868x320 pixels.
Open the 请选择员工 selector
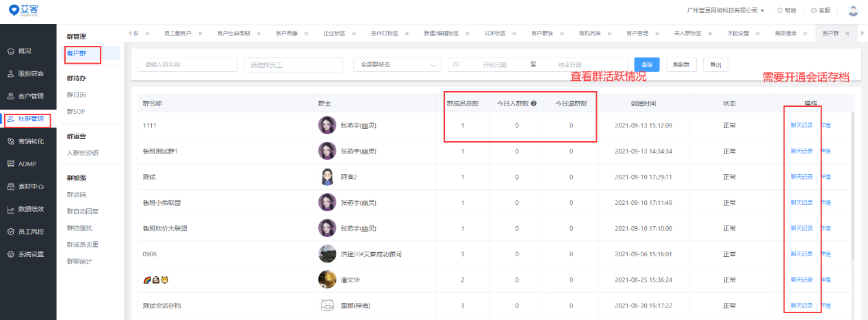click(293, 65)
